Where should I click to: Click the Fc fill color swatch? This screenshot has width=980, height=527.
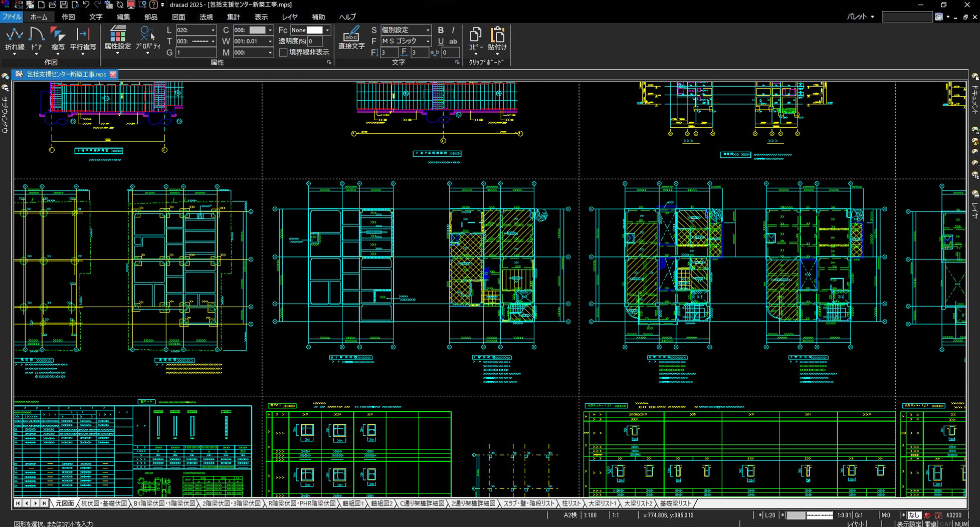click(x=314, y=30)
